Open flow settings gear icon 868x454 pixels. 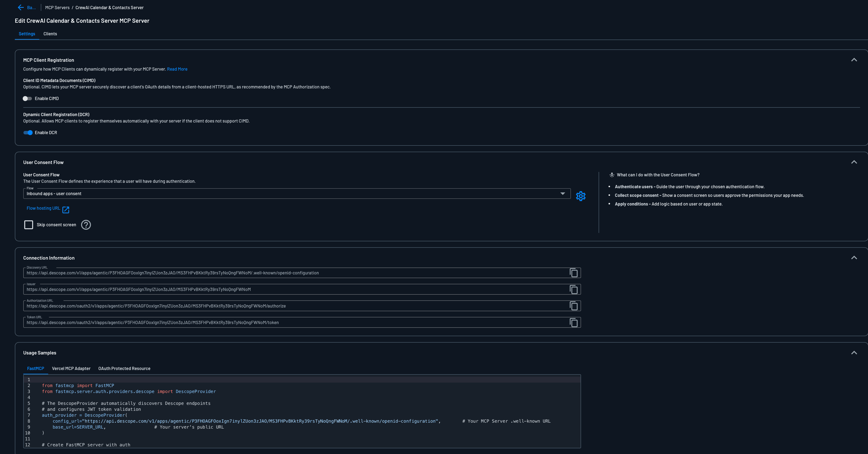pyautogui.click(x=581, y=196)
